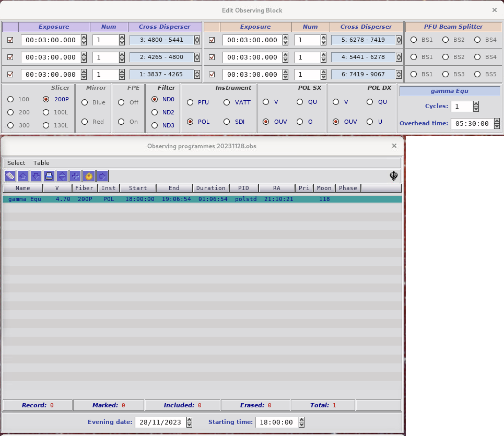
Task: Select the ND2 filter radio button
Action: point(155,113)
